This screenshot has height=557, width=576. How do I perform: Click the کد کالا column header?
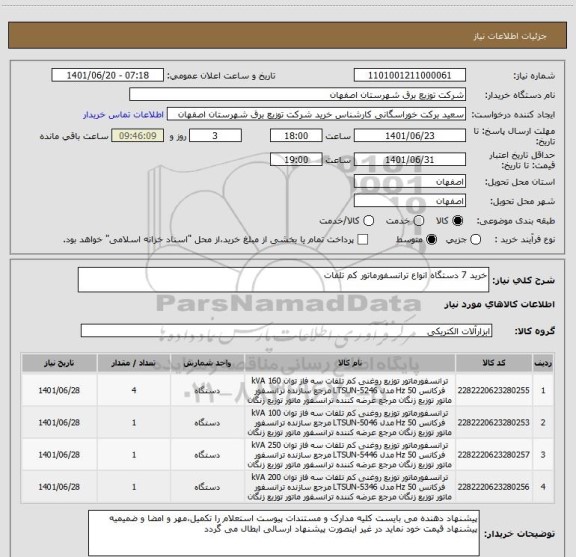(x=494, y=363)
